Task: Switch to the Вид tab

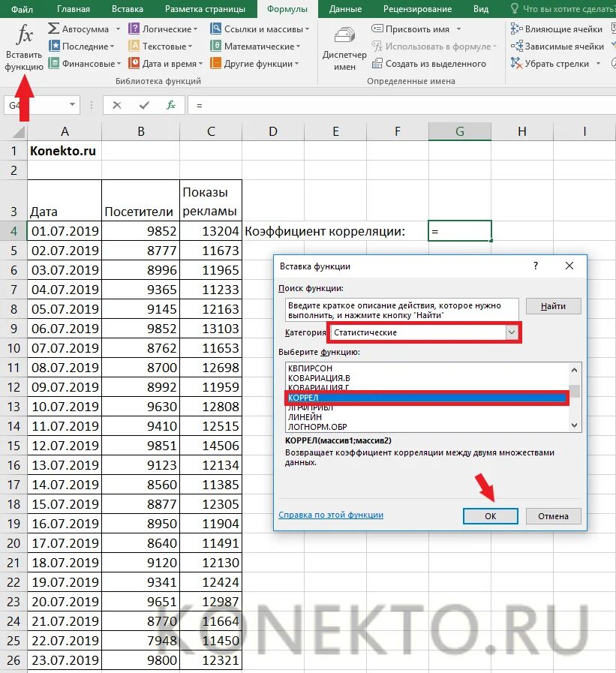Action: tap(481, 8)
